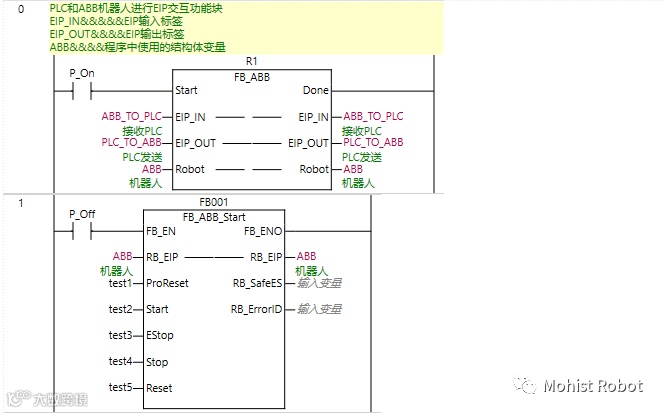Viewport: 664px width, 413px height.
Task: Select the FB_ABB_Start block title
Action: (x=214, y=217)
